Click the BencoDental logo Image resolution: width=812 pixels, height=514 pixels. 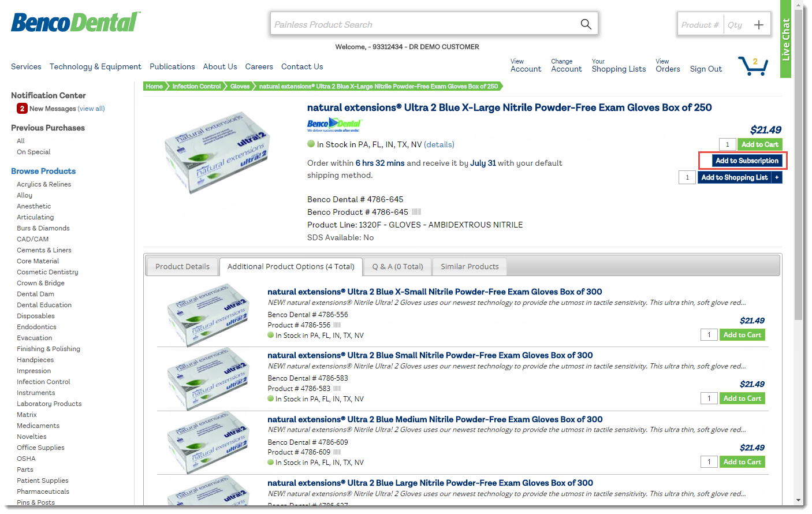coord(75,23)
